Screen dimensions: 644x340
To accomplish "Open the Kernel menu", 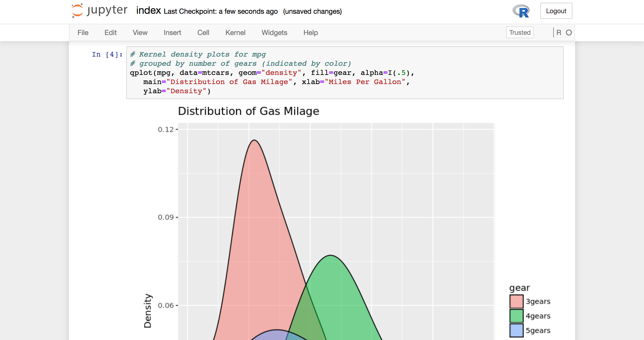I will pyautogui.click(x=235, y=33).
